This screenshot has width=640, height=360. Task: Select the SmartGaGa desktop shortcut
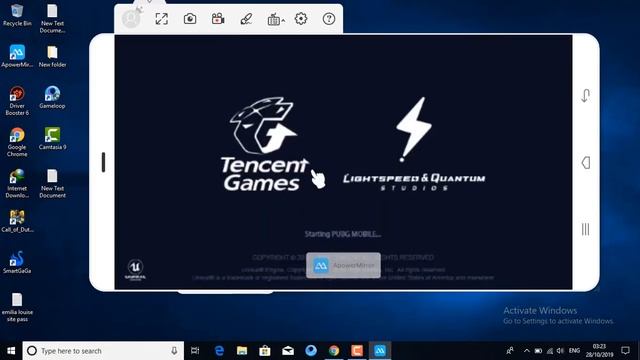(17, 262)
